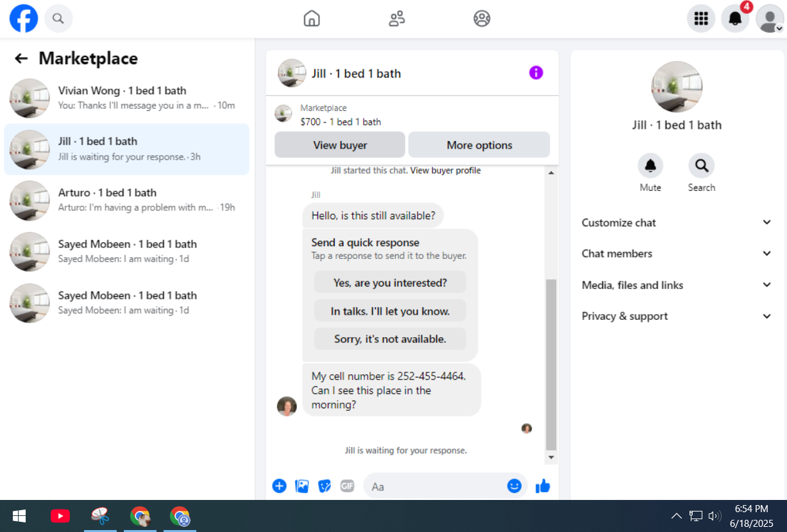Search within the Jill conversation
Viewport: 787px width, 532px height.
pyautogui.click(x=702, y=166)
